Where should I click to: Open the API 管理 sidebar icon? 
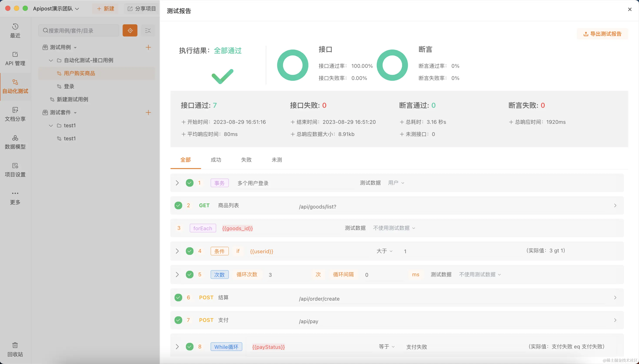pos(15,58)
